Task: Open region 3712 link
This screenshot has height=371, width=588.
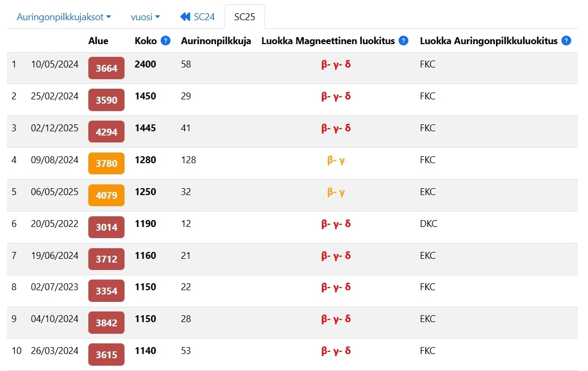Action: pyautogui.click(x=106, y=259)
